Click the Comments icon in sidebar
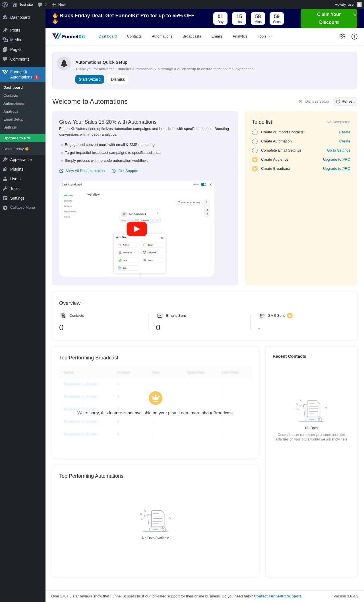The height and width of the screenshot is (602, 364). 5,59
